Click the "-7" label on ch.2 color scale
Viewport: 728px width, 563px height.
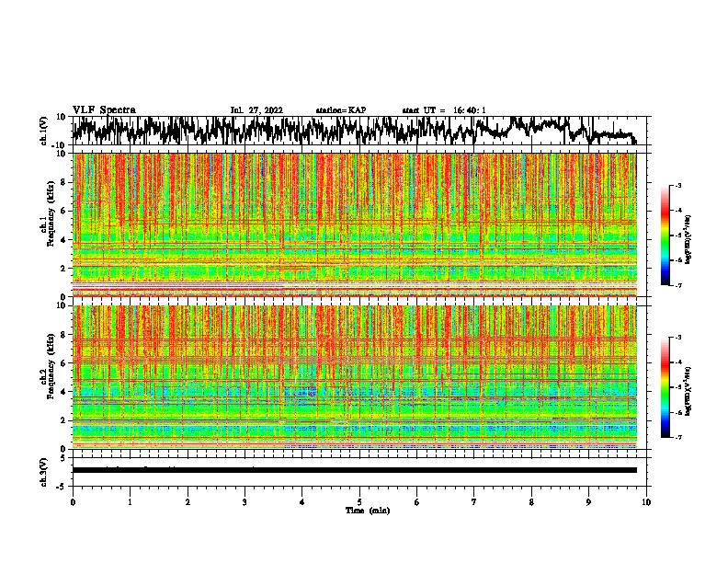(x=677, y=438)
